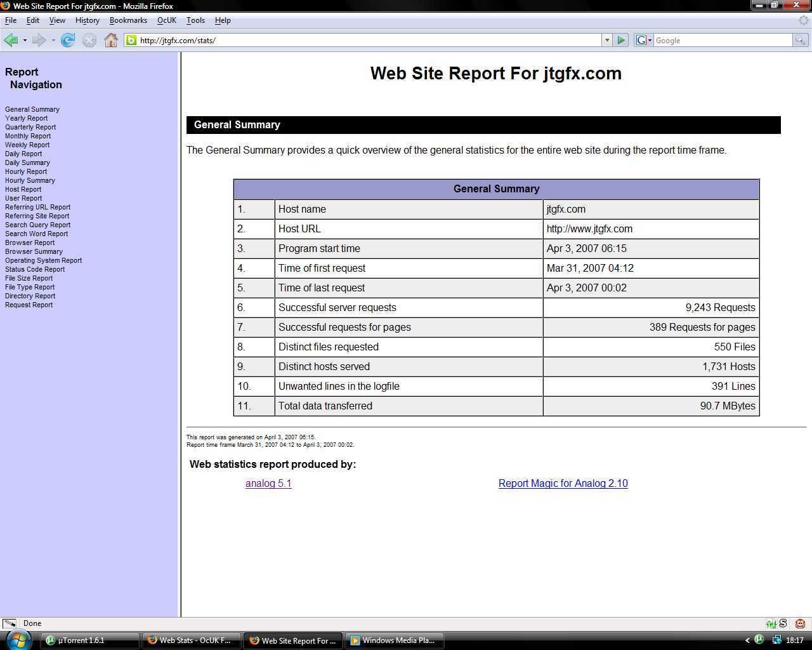Open the Browser Report link

point(30,242)
